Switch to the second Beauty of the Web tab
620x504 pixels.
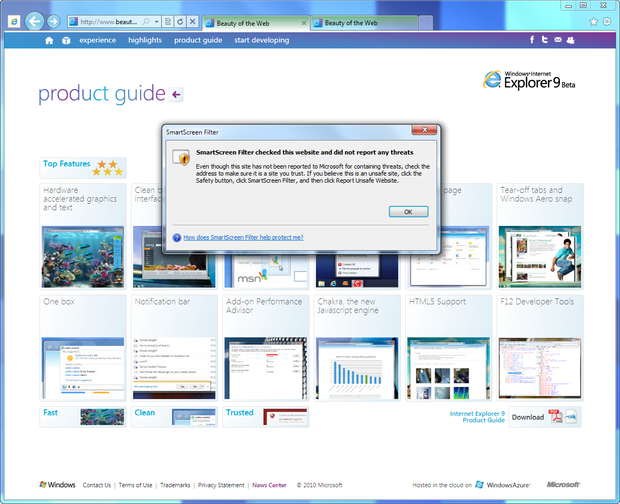point(364,23)
